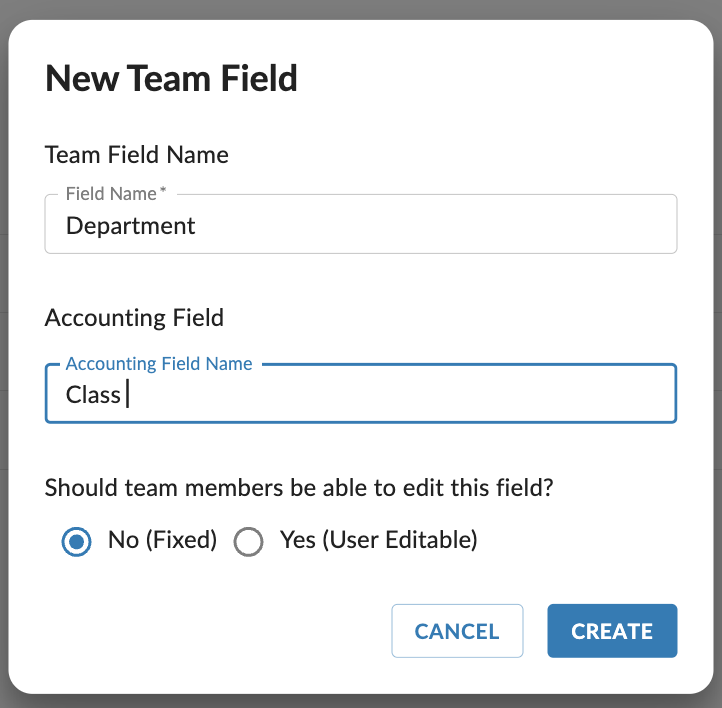Click the Field Name input containing Department
722x708 pixels.
tap(361, 224)
